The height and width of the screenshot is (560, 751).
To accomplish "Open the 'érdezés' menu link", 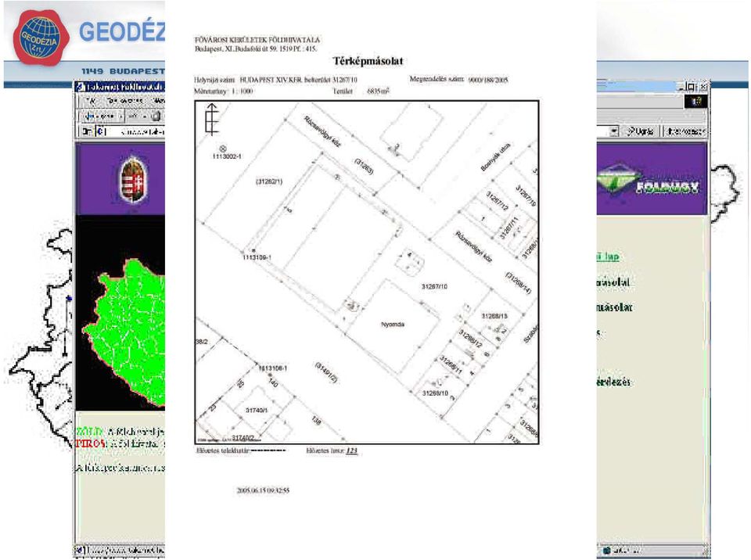I will coord(613,382).
